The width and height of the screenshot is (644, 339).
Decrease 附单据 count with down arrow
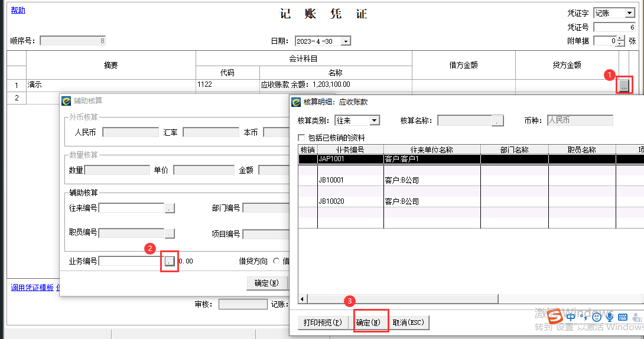[620, 44]
